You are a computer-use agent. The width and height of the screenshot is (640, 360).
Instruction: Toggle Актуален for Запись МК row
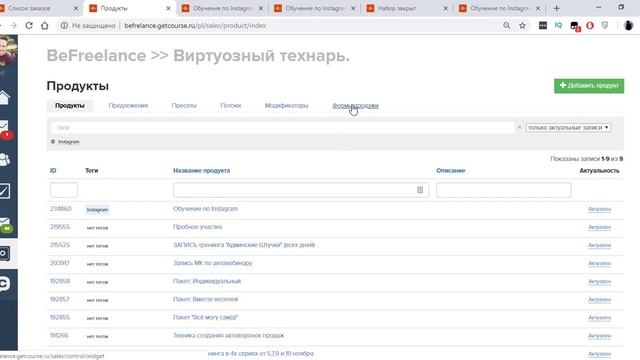[600, 263]
